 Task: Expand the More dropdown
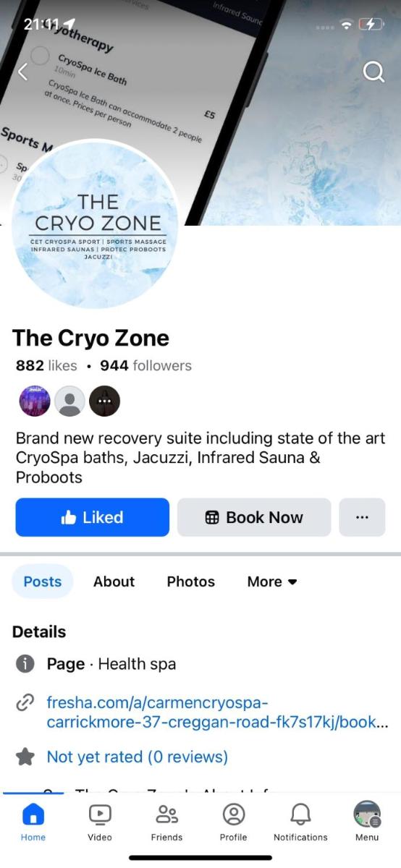tap(272, 582)
